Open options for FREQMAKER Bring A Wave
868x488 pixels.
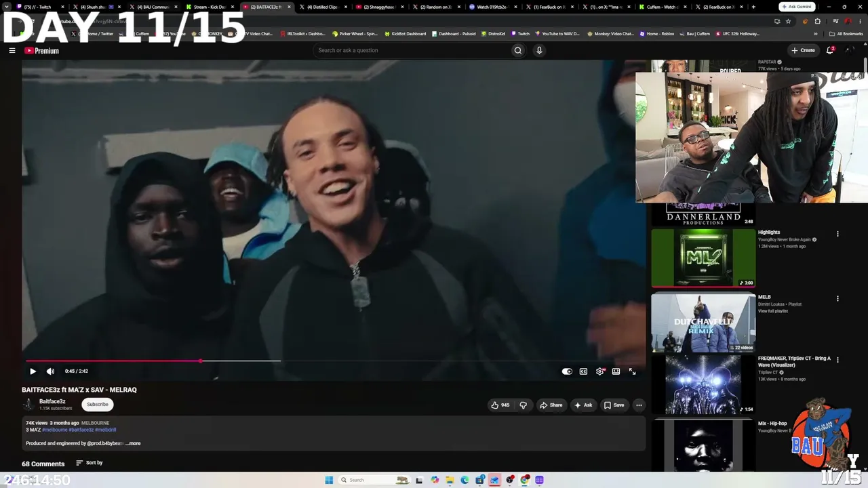837,360
